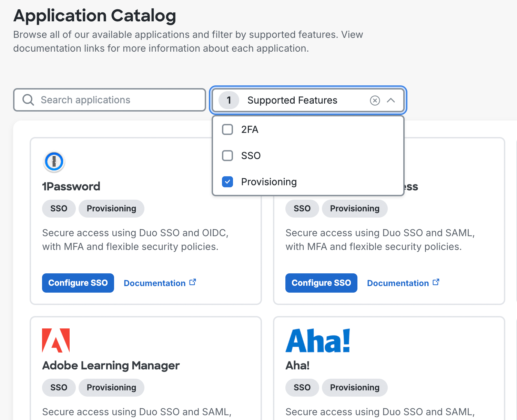Click the external-link icon beside 1Password Documentation

click(193, 282)
